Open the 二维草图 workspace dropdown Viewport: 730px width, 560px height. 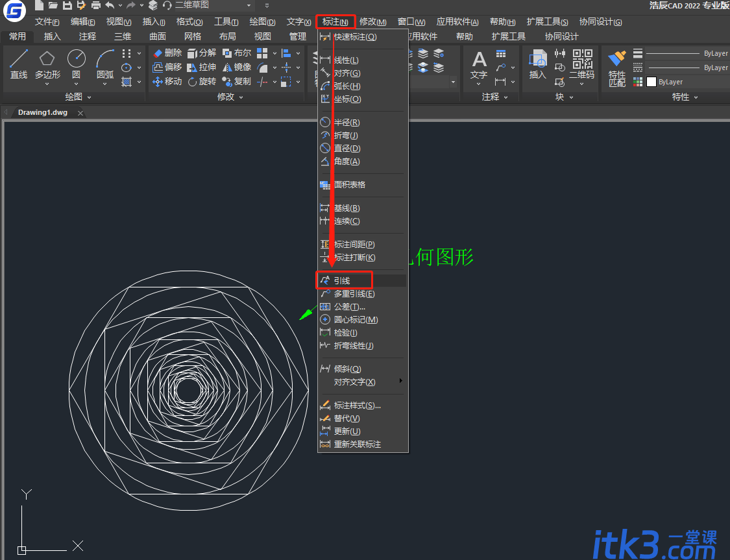tap(249, 6)
